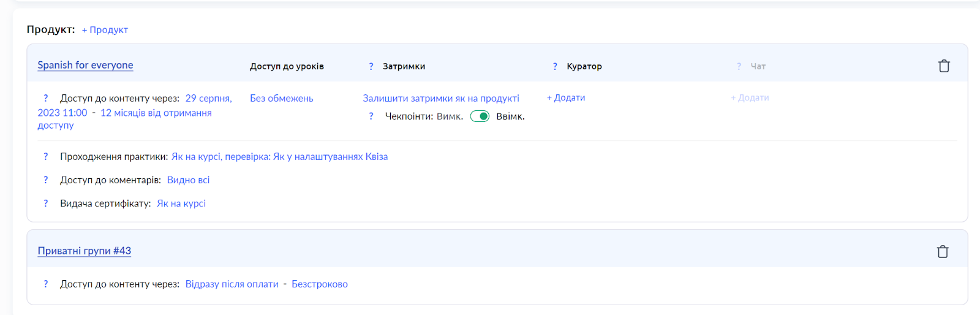
Task: Click help icon beside Видача сертифікату
Action: click(45, 203)
